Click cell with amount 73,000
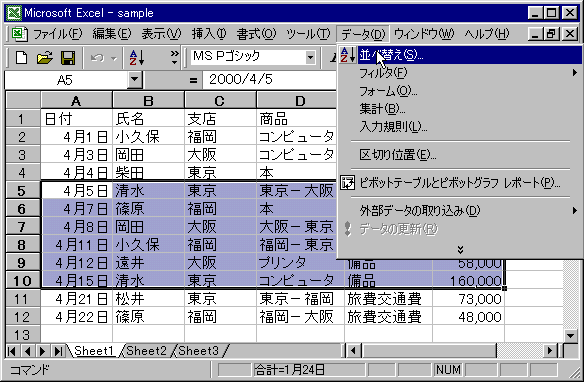The width and height of the screenshot is (584, 382). click(469, 299)
